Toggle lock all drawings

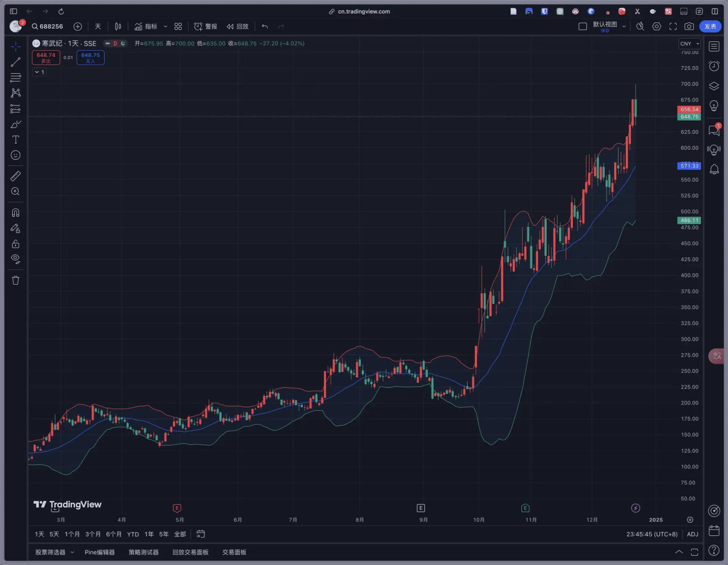[x=16, y=244]
